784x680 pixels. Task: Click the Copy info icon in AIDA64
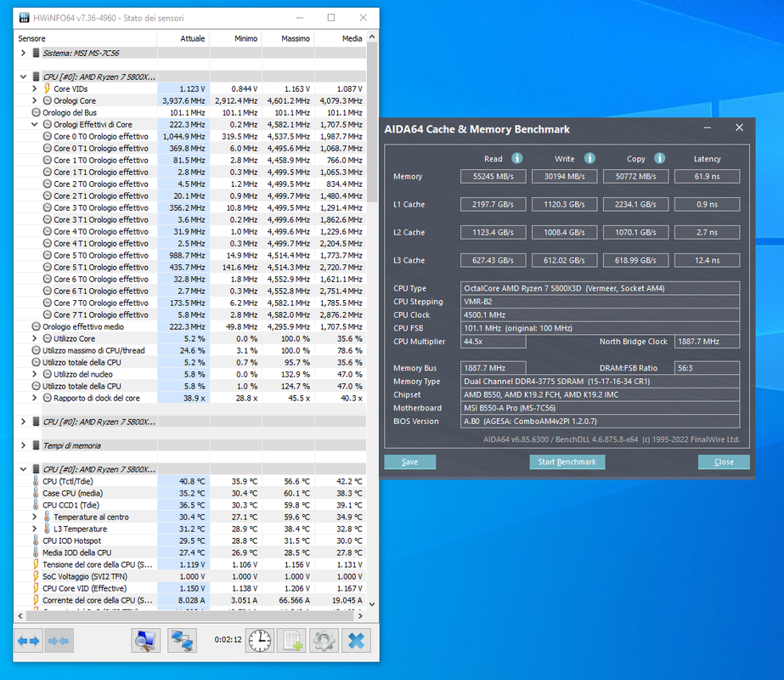point(660,158)
